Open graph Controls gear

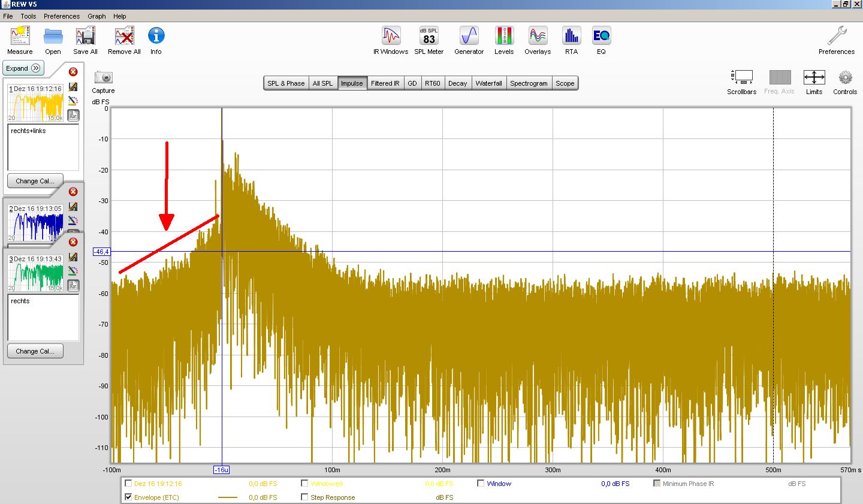pyautogui.click(x=845, y=77)
